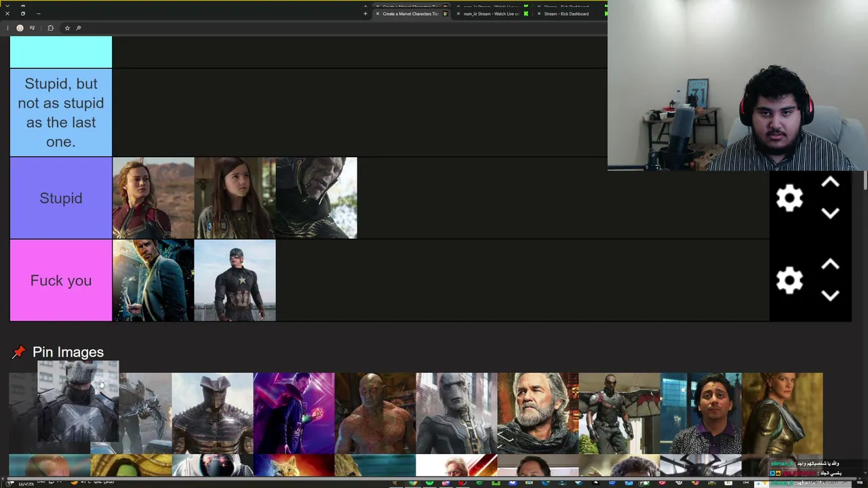This screenshot has width=868, height=488.
Task: Select the man in teal coat thumbnail
Action: [x=153, y=280]
